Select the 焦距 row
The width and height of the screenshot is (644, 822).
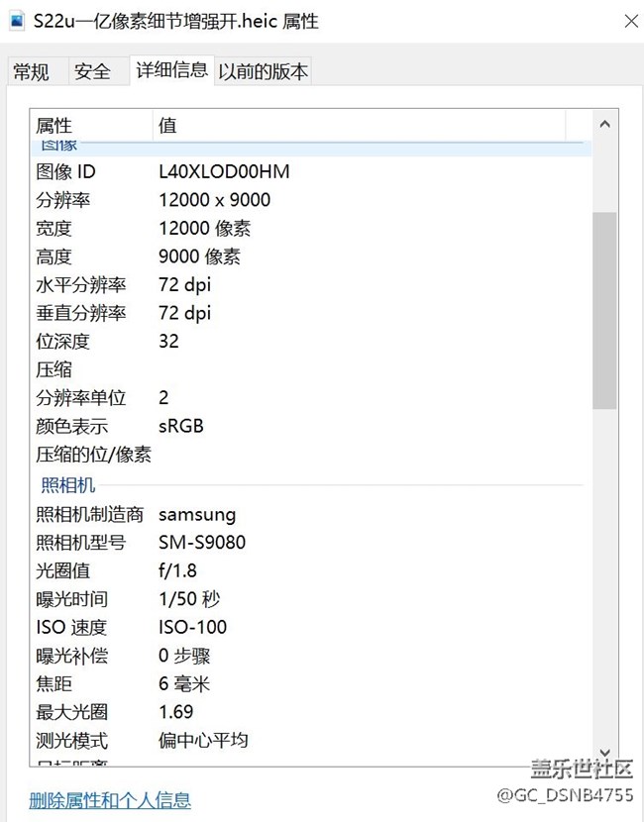point(311,684)
